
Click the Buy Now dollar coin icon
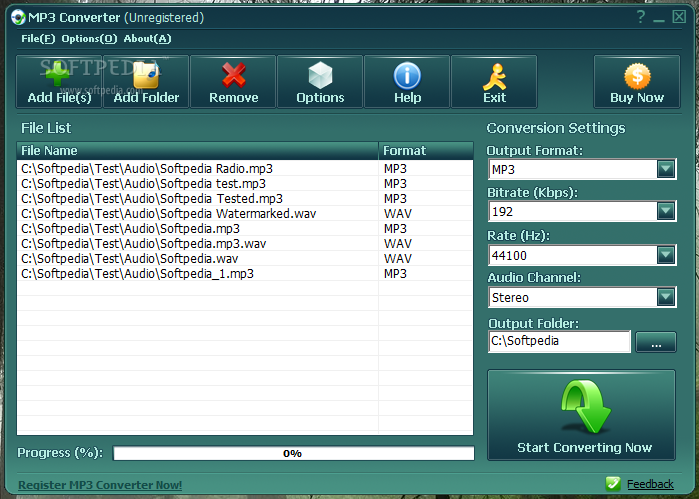[637, 76]
